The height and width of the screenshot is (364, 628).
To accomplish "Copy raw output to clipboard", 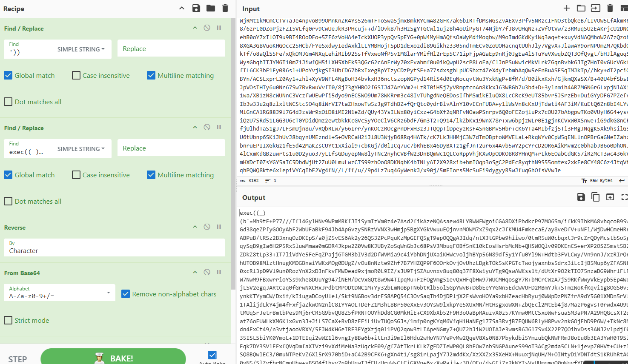I will [x=595, y=197].
